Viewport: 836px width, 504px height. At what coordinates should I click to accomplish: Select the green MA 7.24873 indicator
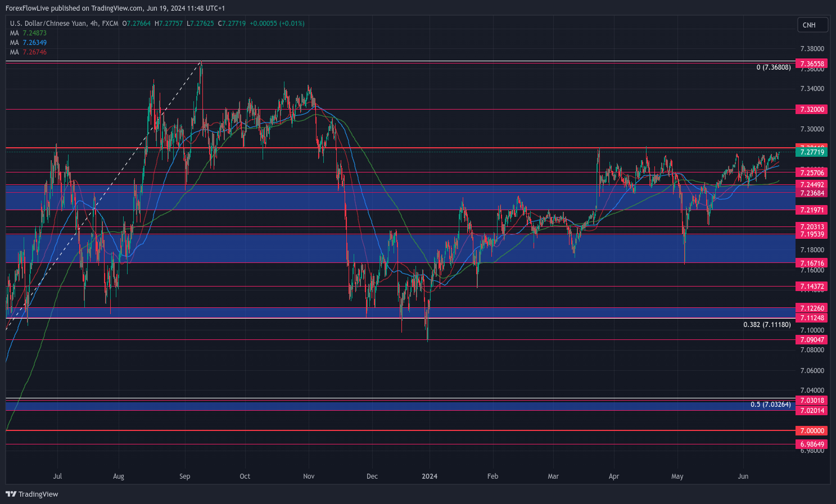pos(28,33)
